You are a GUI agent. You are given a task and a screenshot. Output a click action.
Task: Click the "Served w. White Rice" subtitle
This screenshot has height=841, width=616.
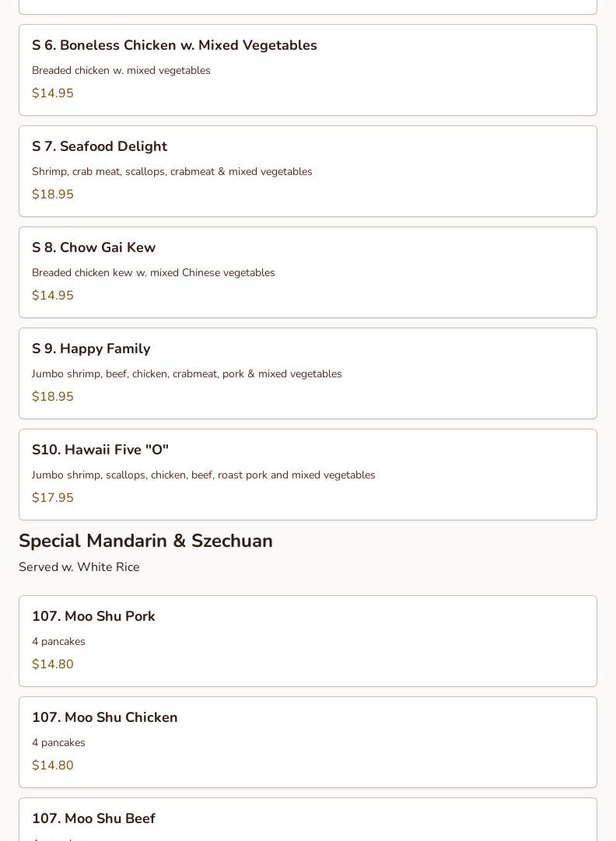(x=79, y=567)
